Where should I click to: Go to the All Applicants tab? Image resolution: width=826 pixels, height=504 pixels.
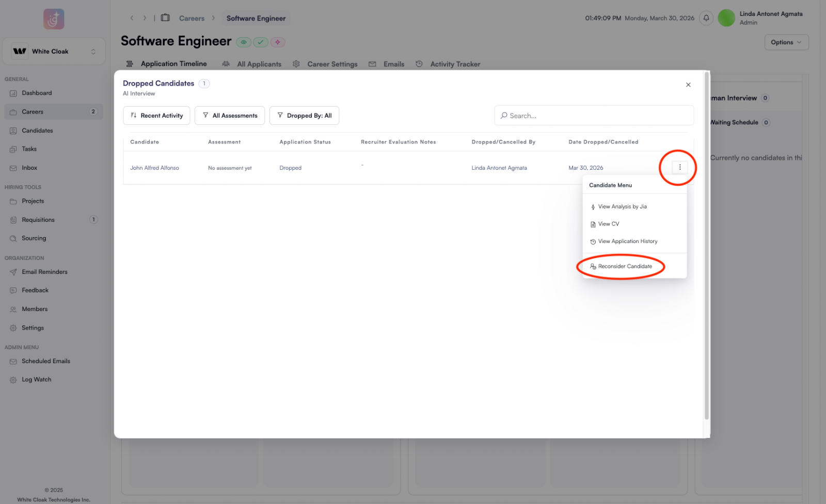click(259, 64)
